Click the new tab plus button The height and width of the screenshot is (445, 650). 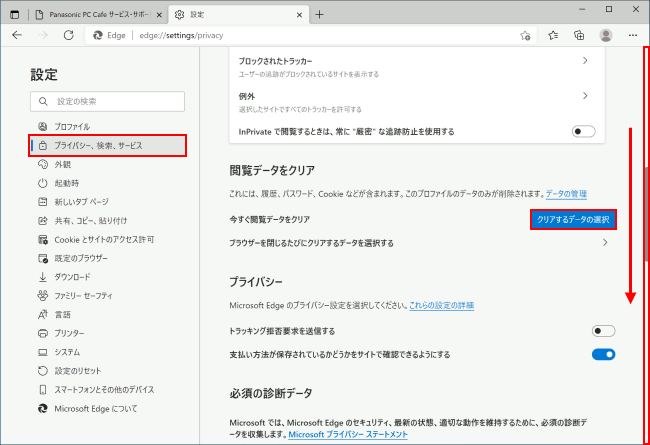pos(319,15)
